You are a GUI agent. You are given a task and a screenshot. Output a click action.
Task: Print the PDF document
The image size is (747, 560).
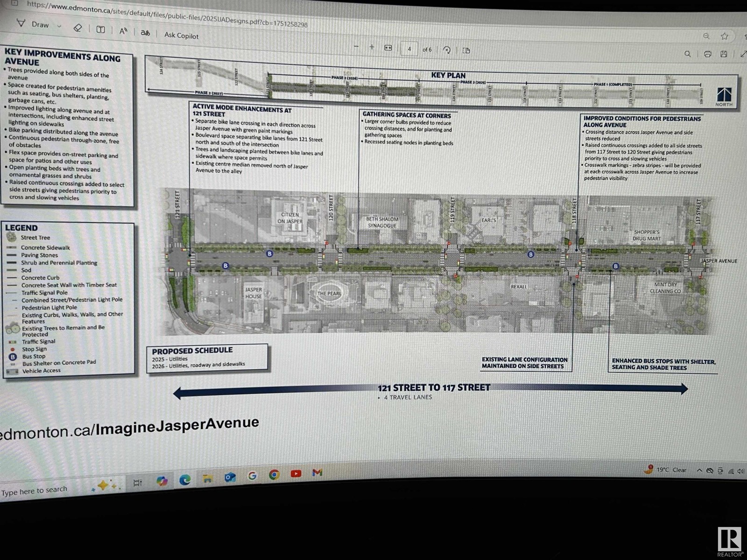click(707, 54)
